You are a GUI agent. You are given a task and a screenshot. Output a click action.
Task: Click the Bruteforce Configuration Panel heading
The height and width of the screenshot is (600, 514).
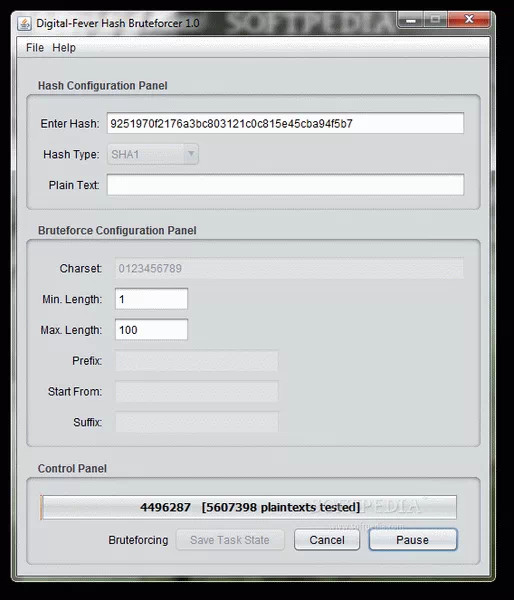coord(117,230)
